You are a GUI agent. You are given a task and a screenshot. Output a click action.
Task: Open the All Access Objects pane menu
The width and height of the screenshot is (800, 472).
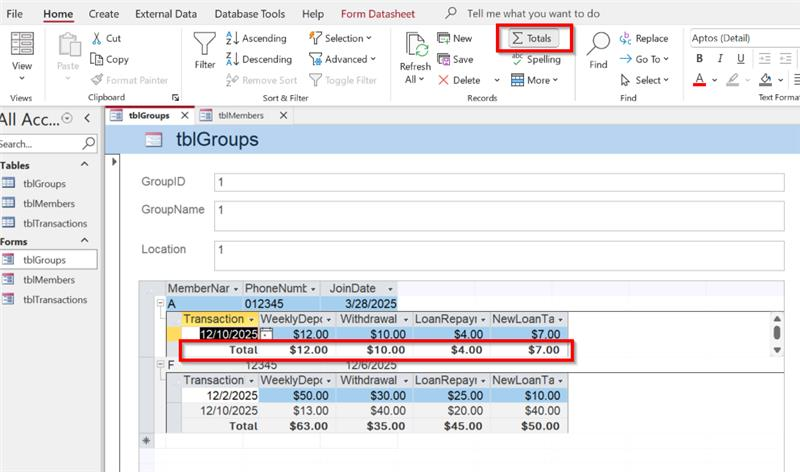pos(67,118)
